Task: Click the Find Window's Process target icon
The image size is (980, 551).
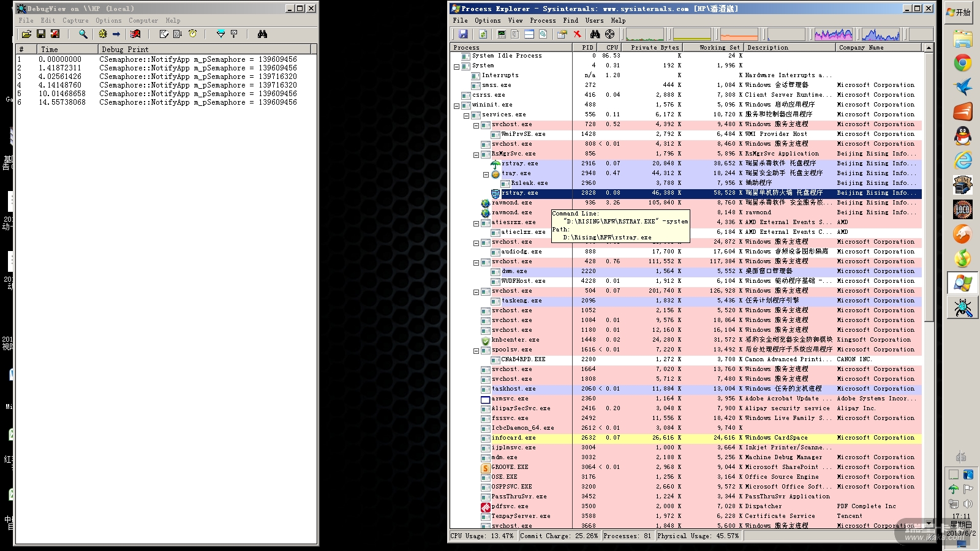Action: pos(609,34)
